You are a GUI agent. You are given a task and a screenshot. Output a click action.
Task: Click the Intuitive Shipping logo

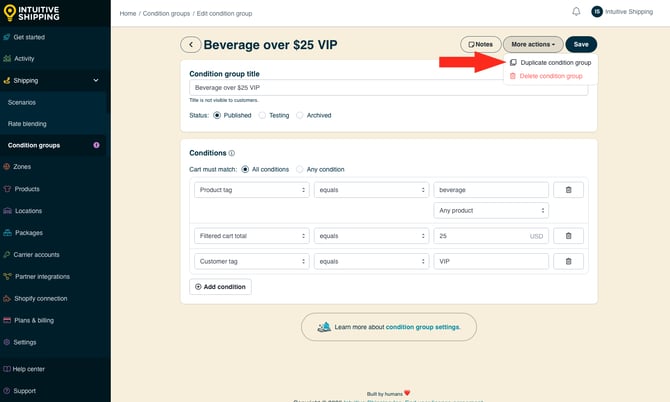click(32, 13)
